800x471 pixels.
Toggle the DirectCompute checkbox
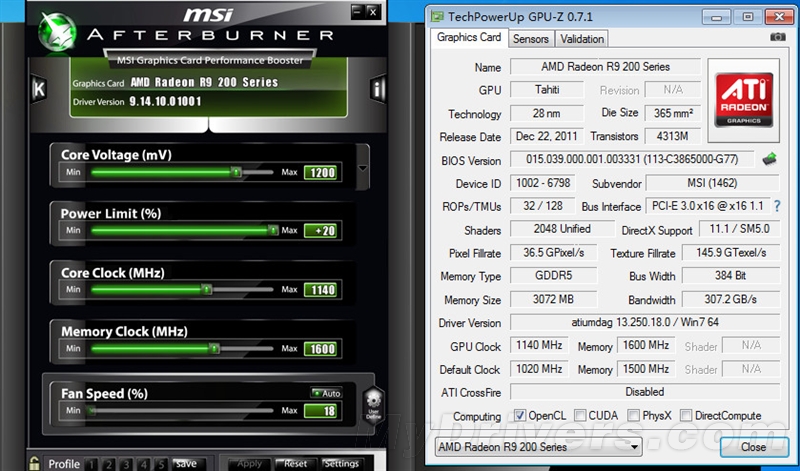point(686,415)
